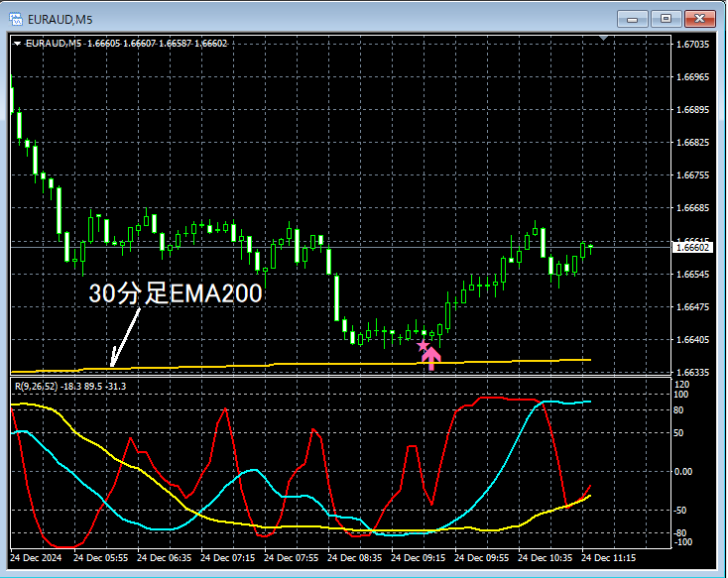Click the indicator scale value 50
Image resolution: width=728 pixels, height=578 pixels.
click(x=678, y=432)
